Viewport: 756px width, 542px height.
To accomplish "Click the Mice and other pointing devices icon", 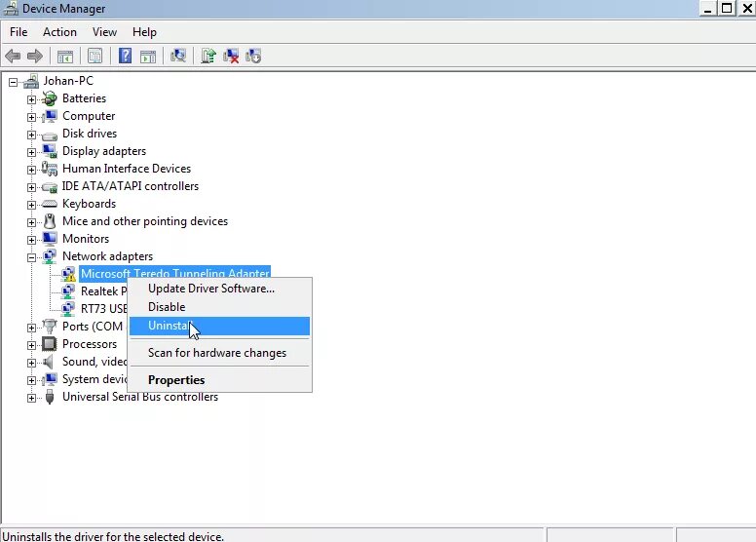I will 49,221.
